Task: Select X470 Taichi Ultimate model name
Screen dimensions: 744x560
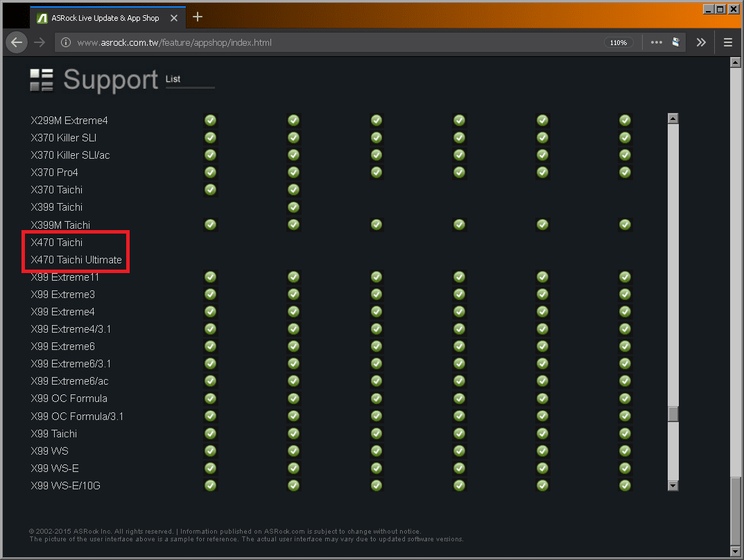Action: point(76,260)
